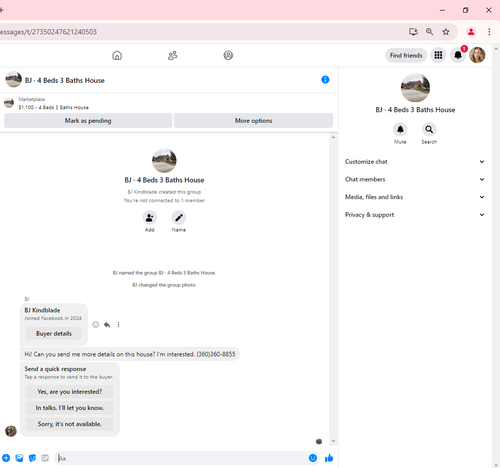Search in conversation with magnifier icon
500x468 pixels.
click(x=429, y=129)
